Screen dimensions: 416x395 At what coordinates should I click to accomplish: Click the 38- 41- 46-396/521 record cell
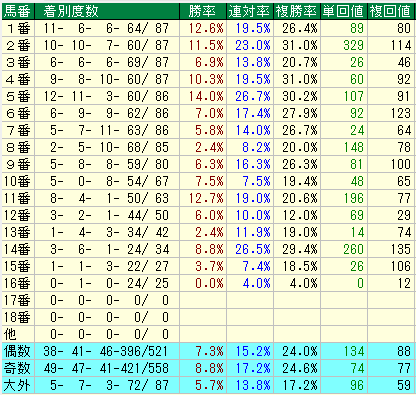tap(106, 351)
